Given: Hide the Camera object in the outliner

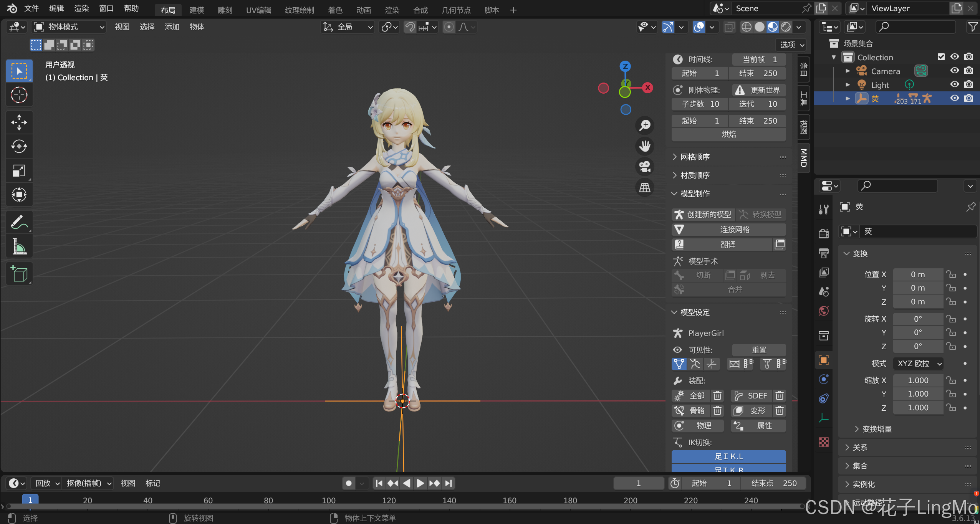Looking at the screenshot, I should tap(955, 71).
